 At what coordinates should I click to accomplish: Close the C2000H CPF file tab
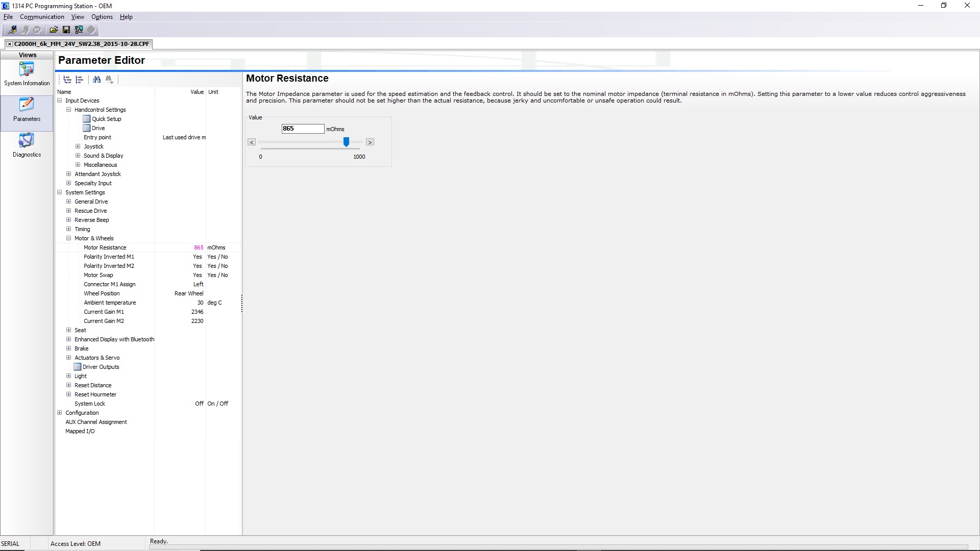click(x=10, y=44)
